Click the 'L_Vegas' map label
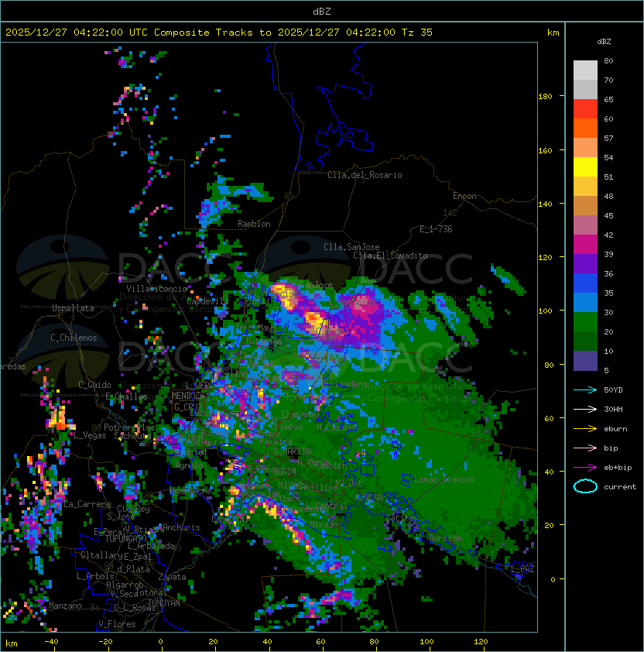 tap(90, 435)
